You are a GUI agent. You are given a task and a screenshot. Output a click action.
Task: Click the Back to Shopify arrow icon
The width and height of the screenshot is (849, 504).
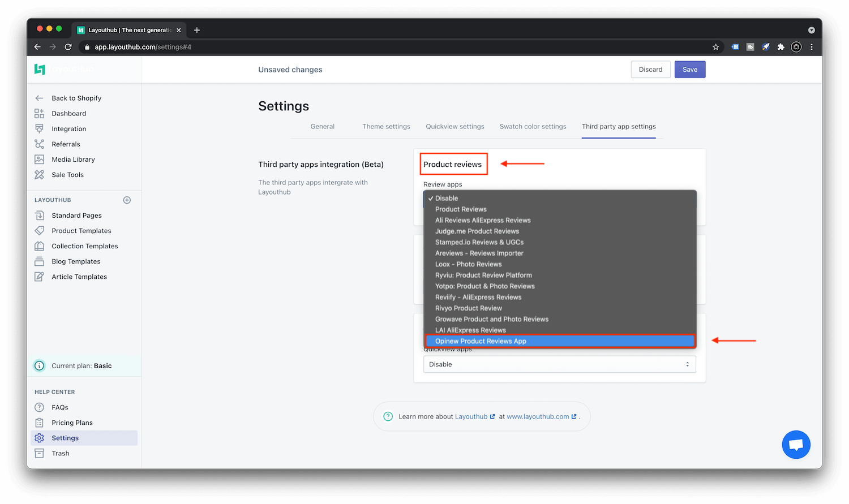[x=39, y=98]
